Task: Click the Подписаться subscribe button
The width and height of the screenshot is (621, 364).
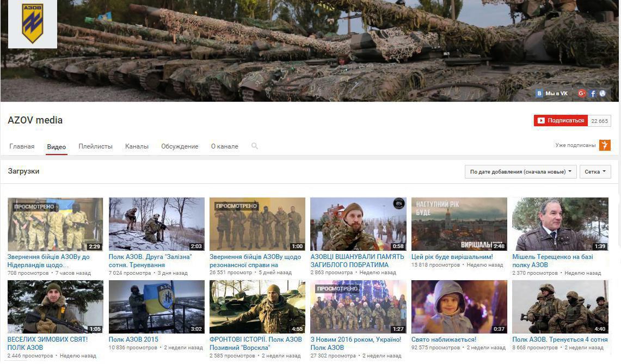Action: [561, 120]
